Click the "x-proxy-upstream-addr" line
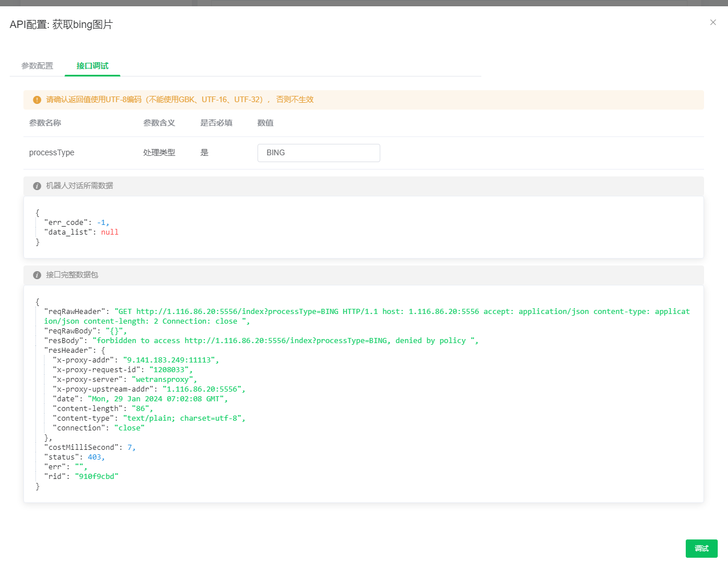Viewport: 728px width, 568px height. (149, 389)
